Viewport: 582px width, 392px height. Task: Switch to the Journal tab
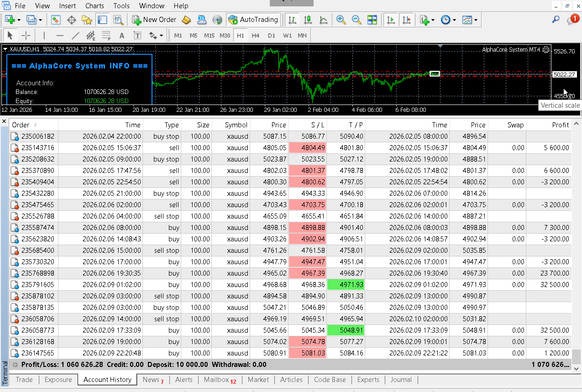pyautogui.click(x=401, y=380)
